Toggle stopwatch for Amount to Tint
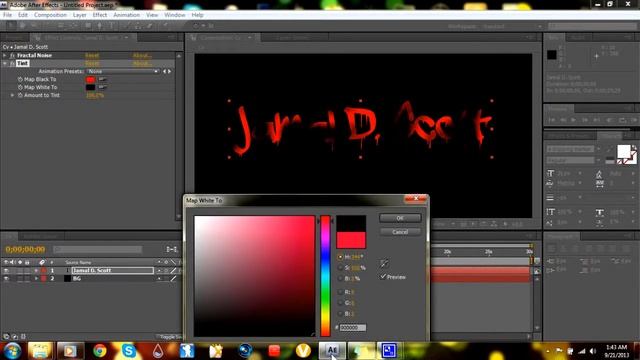The width and height of the screenshot is (640, 360). coord(20,95)
